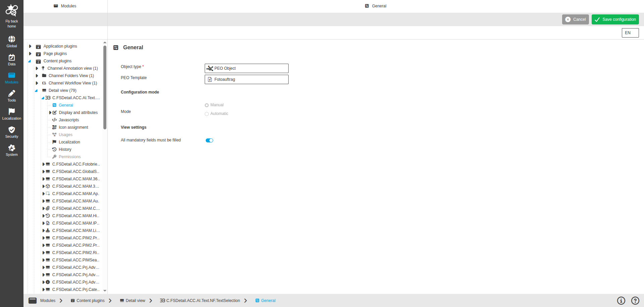Click the Application plugins tree icon

[x=38, y=47]
